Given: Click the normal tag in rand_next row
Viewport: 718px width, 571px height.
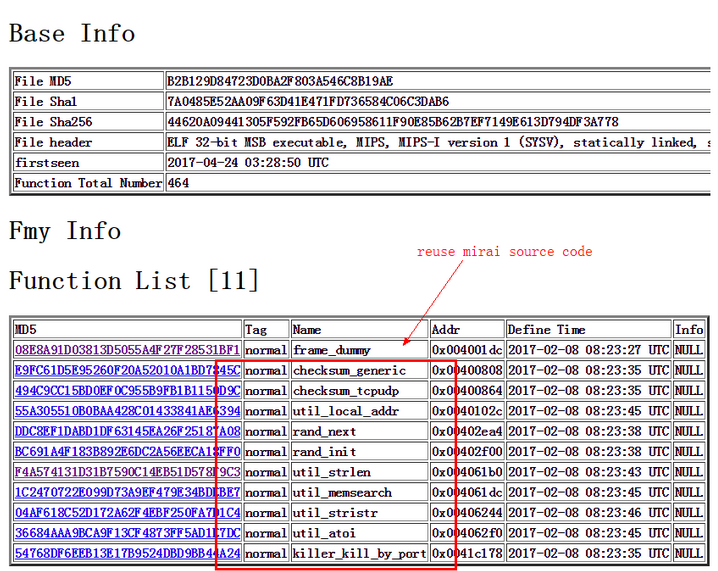Looking at the screenshot, I should coord(266,431).
